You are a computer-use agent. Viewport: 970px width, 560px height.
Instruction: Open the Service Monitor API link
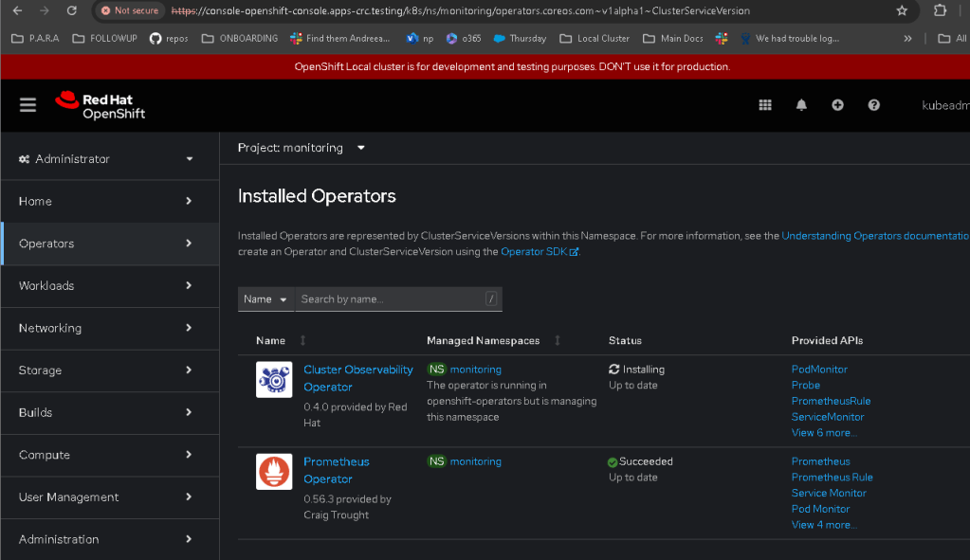click(829, 493)
